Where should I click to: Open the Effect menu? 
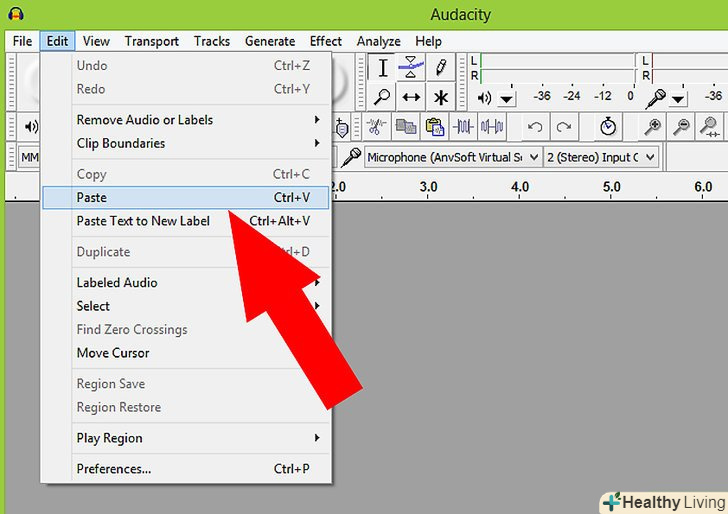325,41
